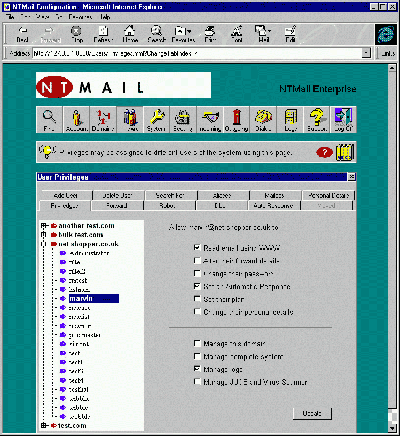Enable Manage JUCE and Virus Scanner checkbox
The image size is (400, 436).
(x=197, y=382)
